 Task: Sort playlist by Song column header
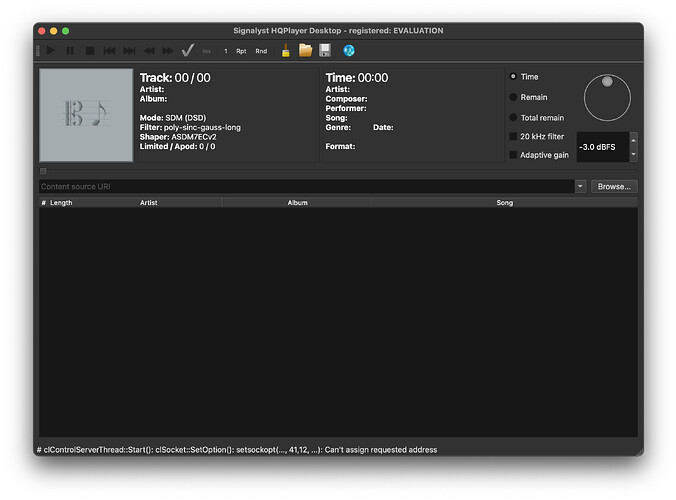pyautogui.click(x=504, y=203)
